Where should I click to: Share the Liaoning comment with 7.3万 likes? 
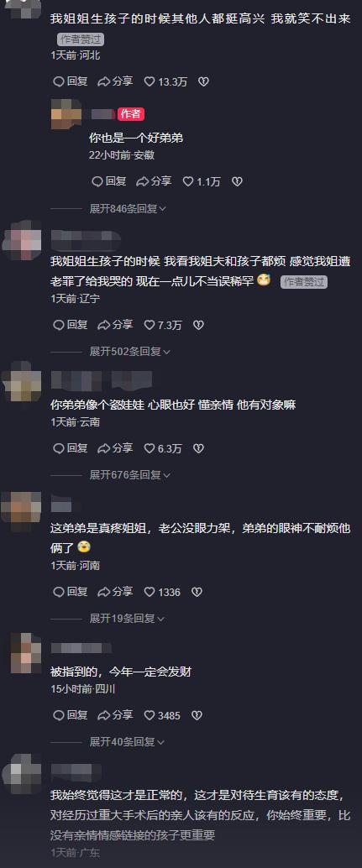pos(115,325)
